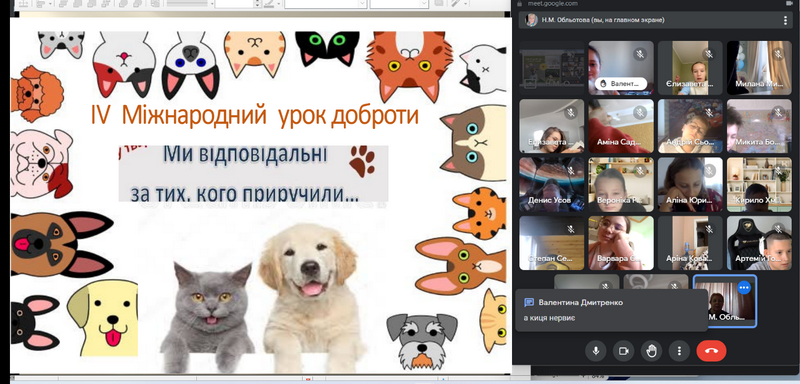
Task: Click the red end call button
Action: pyautogui.click(x=711, y=351)
